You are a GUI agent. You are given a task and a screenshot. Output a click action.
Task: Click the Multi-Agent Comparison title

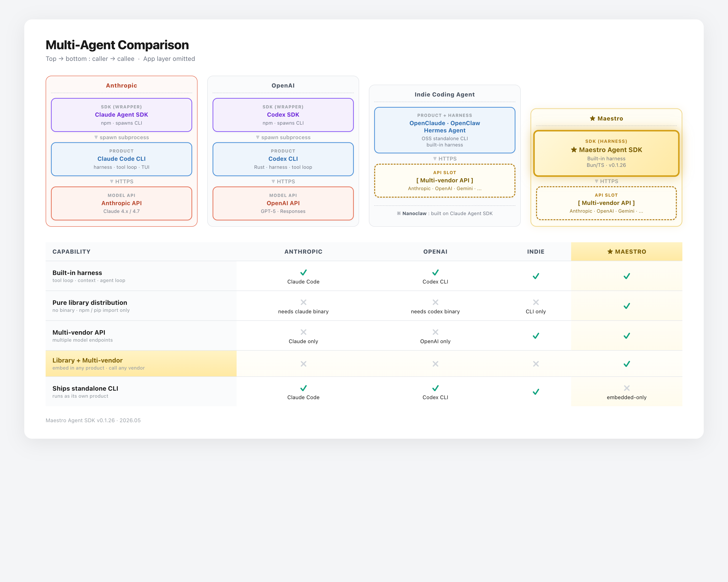tap(117, 45)
